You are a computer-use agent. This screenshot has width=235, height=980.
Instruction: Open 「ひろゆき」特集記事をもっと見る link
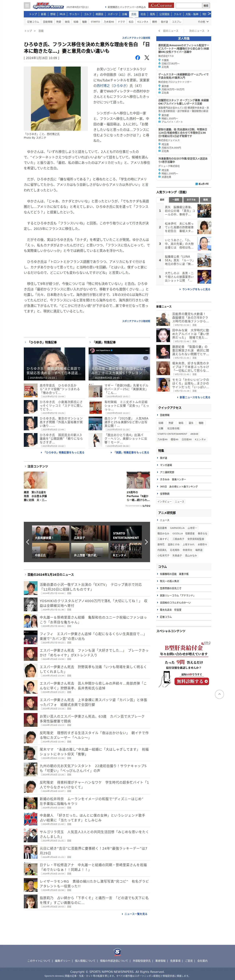coord(63,452)
